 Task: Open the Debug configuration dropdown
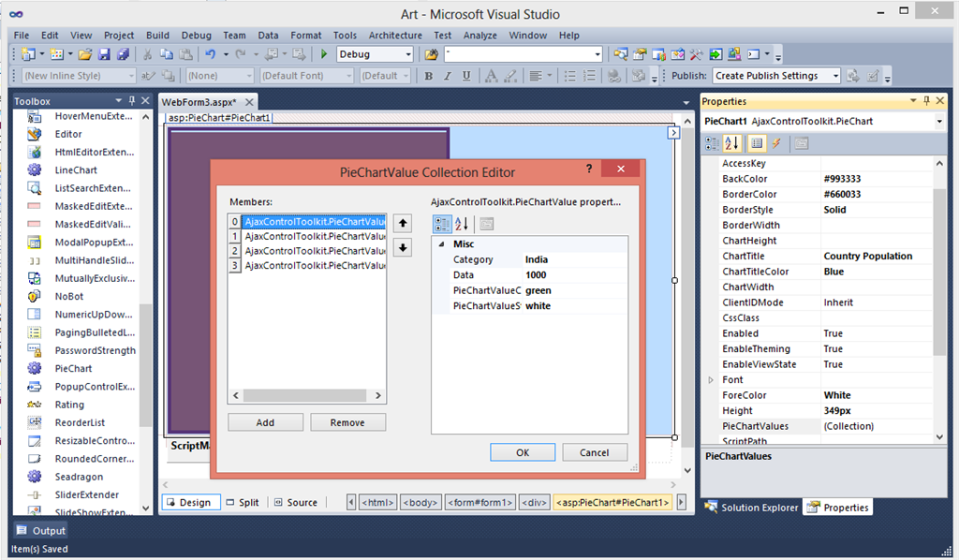pyautogui.click(x=408, y=54)
